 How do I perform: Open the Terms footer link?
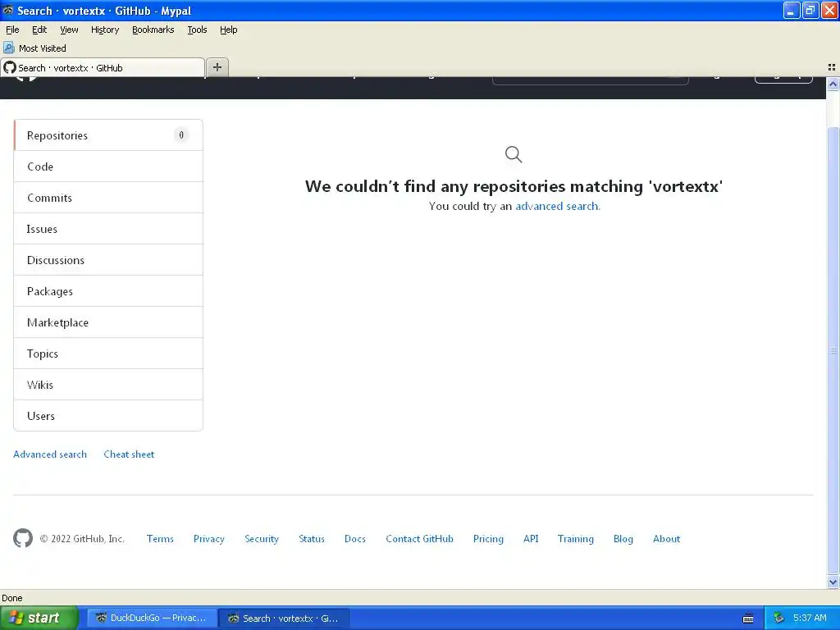[x=160, y=539]
